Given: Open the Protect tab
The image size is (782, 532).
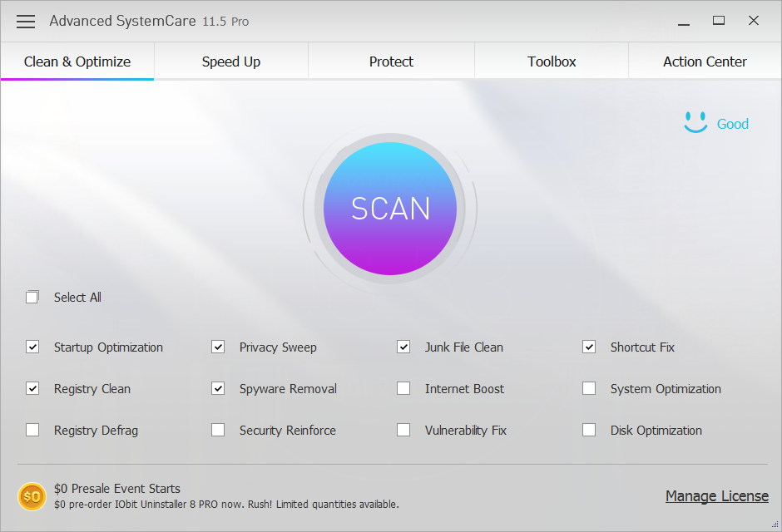Looking at the screenshot, I should (391, 62).
